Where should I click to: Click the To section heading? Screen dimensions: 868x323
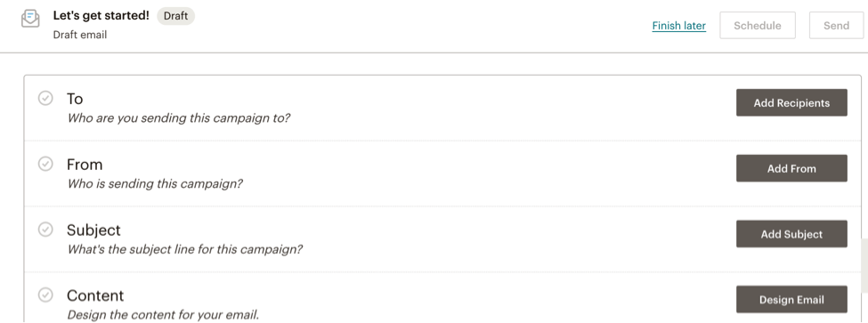(x=75, y=99)
